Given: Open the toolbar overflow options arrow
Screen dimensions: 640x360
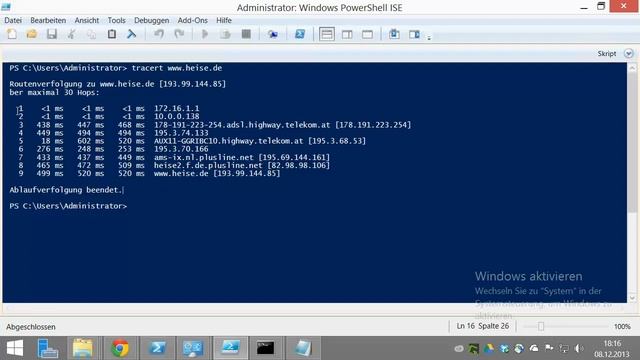Looking at the screenshot, I should click(429, 38).
